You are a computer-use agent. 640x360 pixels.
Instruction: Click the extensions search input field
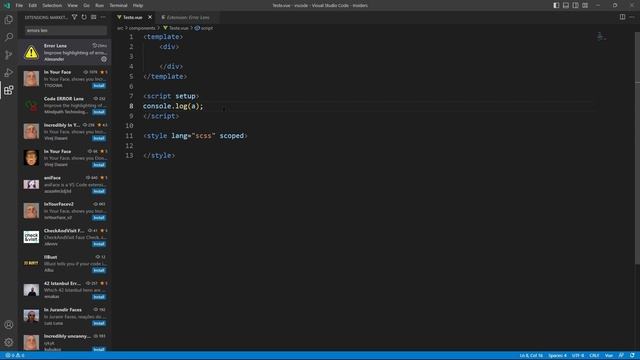(x=65, y=30)
